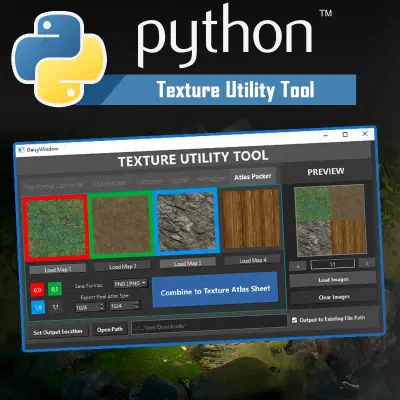Screen dimensions: 400x400
Task: Go to next preview image arrow
Action: [367, 263]
